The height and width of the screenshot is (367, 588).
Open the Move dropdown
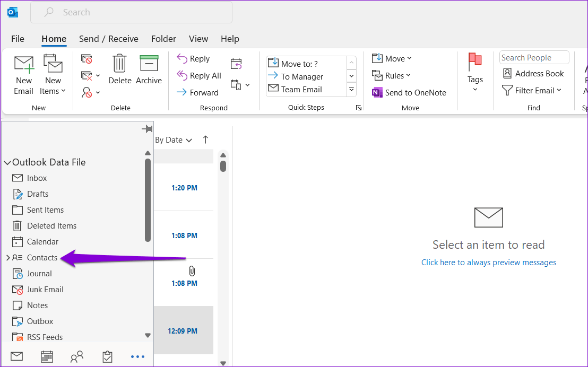(x=392, y=58)
